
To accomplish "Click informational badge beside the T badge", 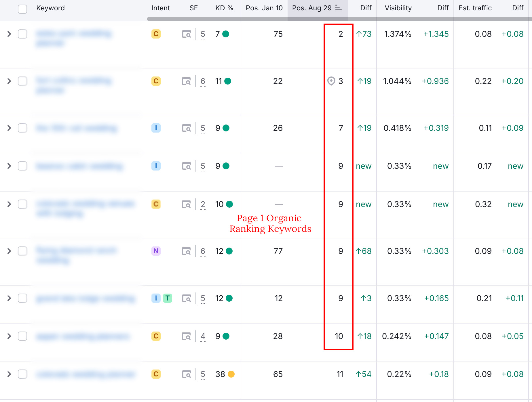I will (156, 298).
